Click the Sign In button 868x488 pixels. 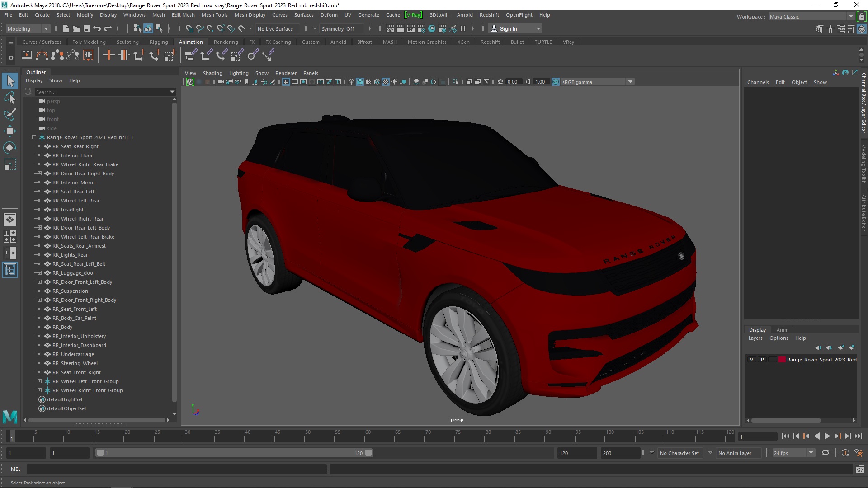(x=515, y=28)
